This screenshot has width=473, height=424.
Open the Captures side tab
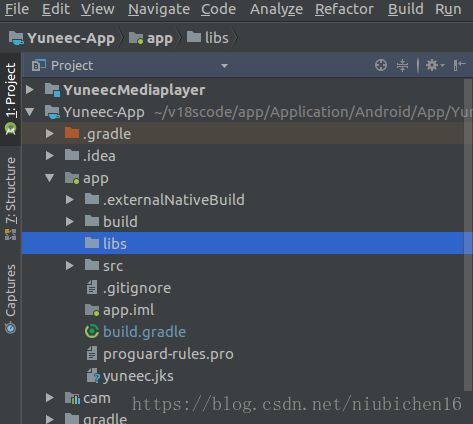(x=11, y=298)
